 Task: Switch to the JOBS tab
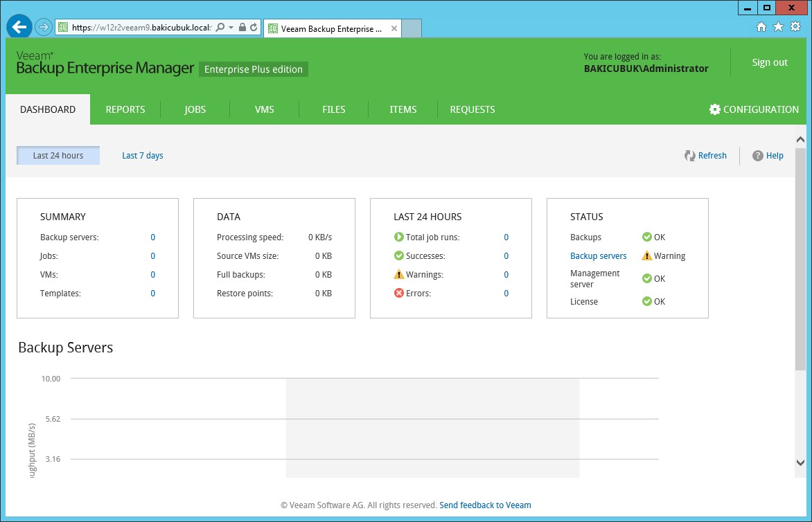coord(195,109)
